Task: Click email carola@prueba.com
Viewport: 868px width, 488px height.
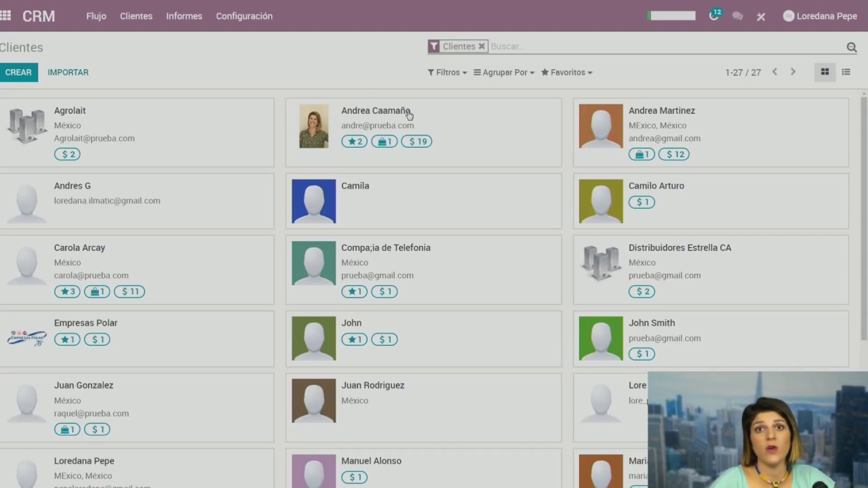Action: [x=92, y=276]
